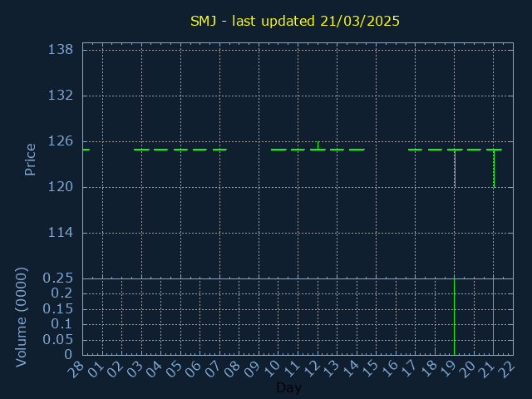Click the volume axis label 0.2
This screenshot has width=532, height=399.
pos(62,293)
